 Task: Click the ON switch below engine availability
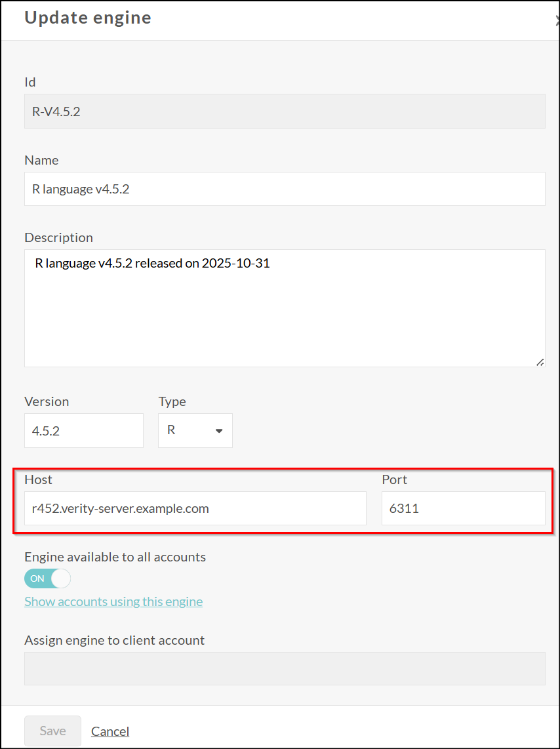(x=47, y=578)
